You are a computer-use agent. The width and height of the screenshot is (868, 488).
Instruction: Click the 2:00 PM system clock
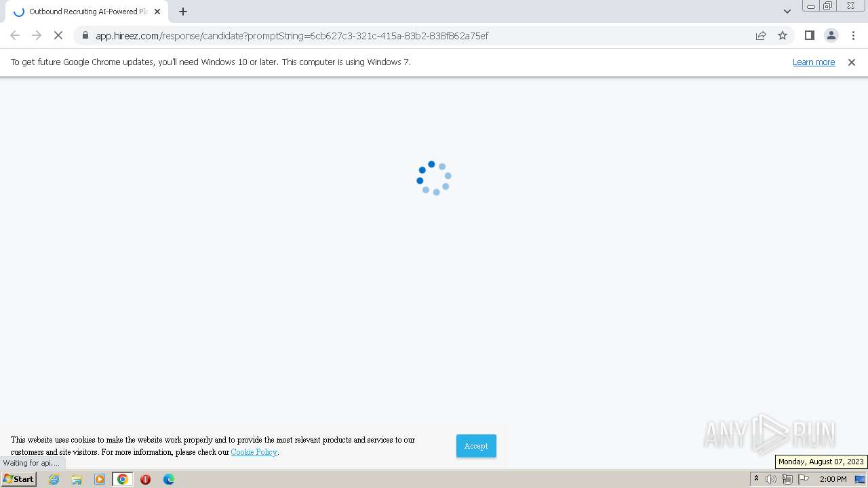point(833,479)
